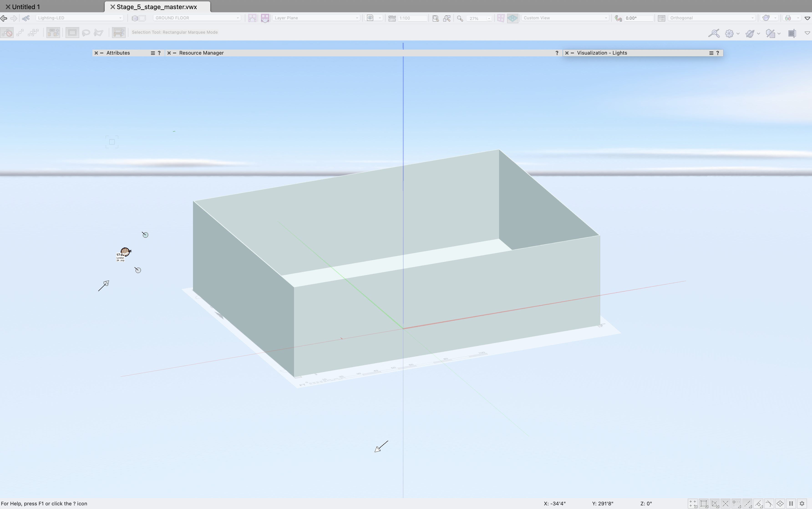
Task: Activate the Zoom tool in the toolbar
Action: pyautogui.click(x=460, y=18)
